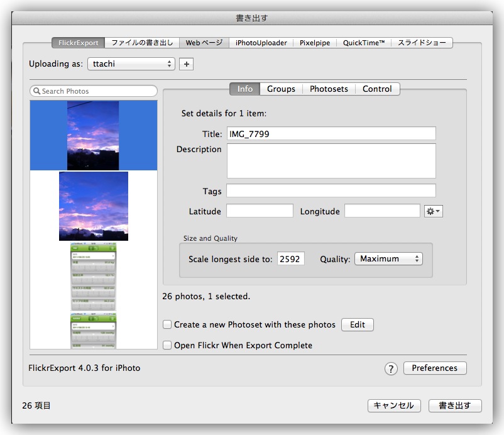Switch to the Groups tab
The width and height of the screenshot is (504, 435).
pyautogui.click(x=281, y=89)
